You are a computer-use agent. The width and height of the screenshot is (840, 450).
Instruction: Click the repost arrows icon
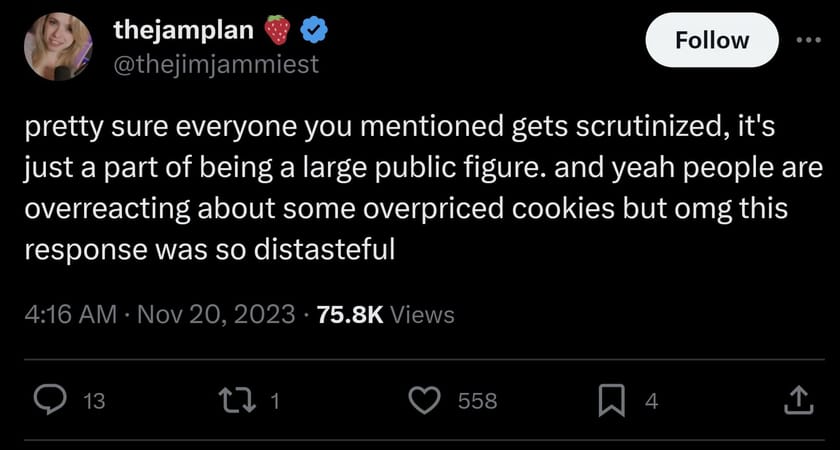(x=244, y=401)
